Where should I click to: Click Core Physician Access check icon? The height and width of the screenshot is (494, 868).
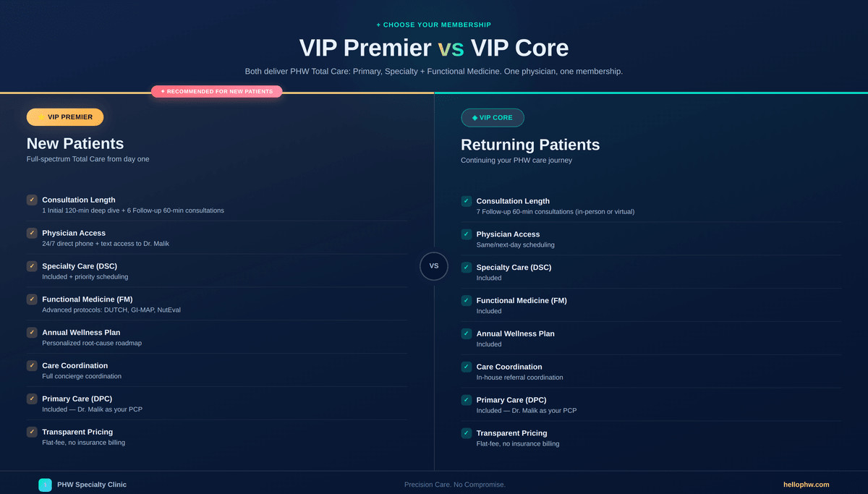(x=467, y=234)
